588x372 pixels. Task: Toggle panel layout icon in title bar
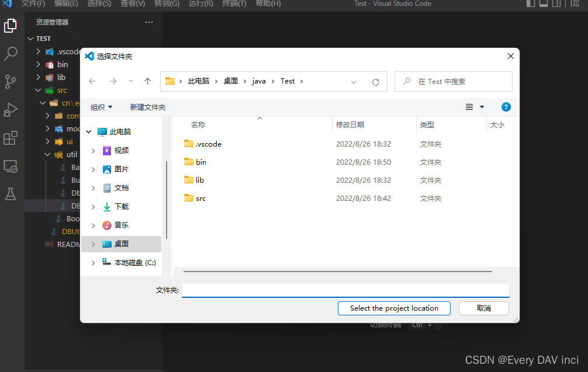pos(544,4)
